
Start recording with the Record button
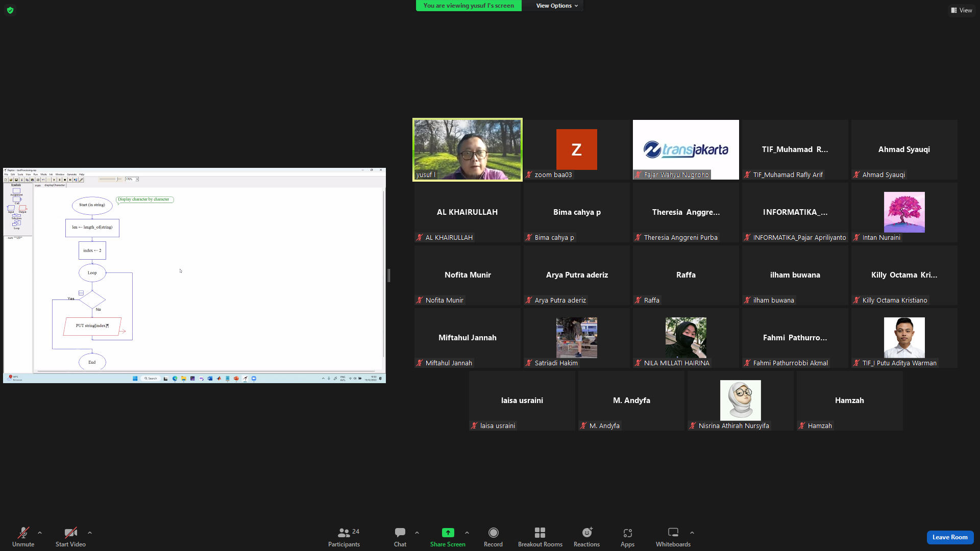[493, 537]
